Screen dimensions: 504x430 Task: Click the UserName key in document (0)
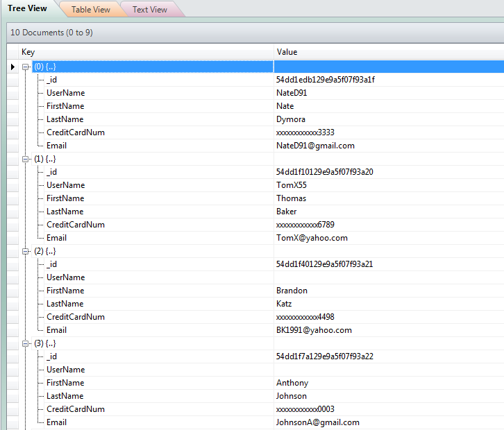(x=65, y=93)
